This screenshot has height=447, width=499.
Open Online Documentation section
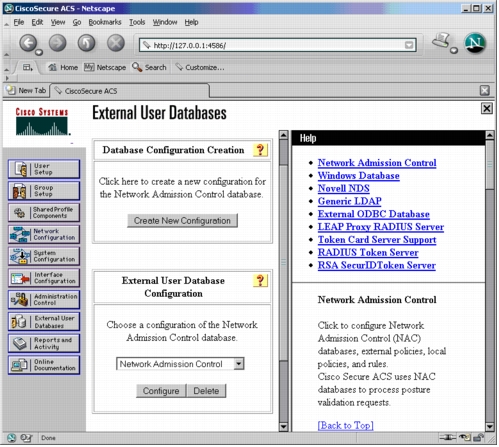[x=44, y=365]
